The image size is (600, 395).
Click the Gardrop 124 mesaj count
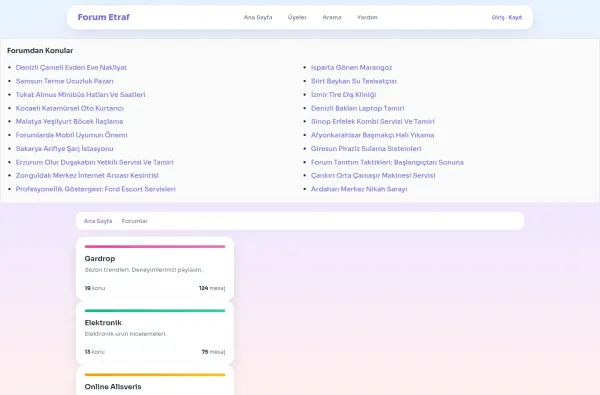(212, 288)
